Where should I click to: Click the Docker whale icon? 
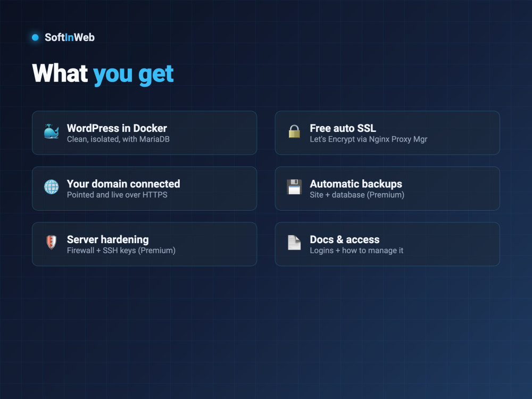(x=51, y=131)
